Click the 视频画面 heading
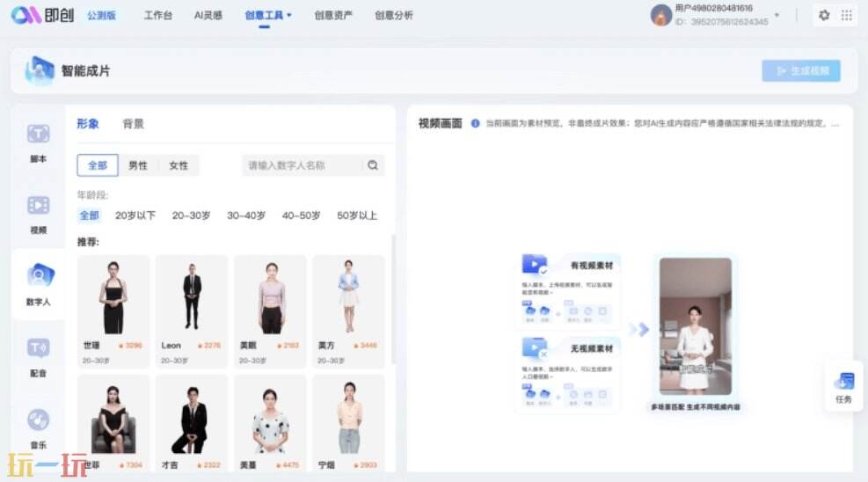Image resolution: width=868 pixels, height=482 pixels. (440, 123)
